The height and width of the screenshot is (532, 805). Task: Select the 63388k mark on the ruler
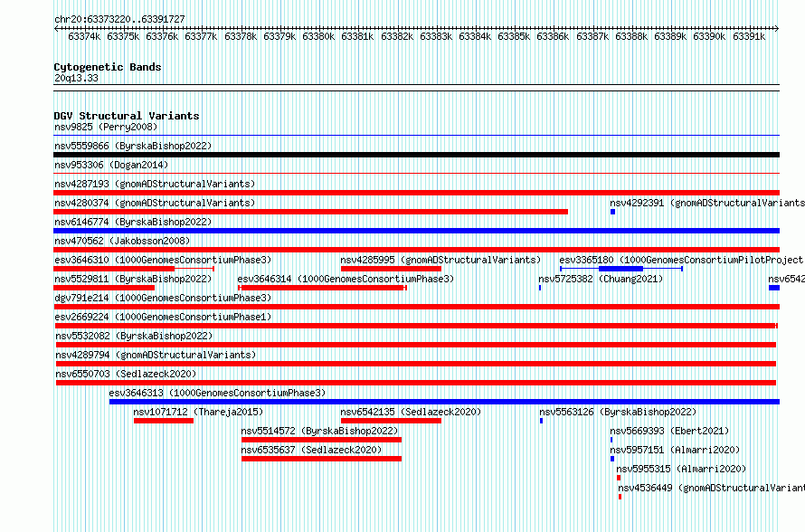tap(631, 36)
